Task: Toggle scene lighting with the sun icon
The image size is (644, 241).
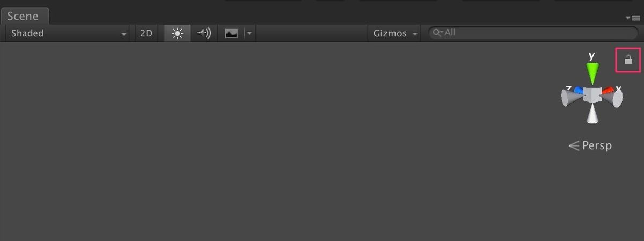Action: click(x=177, y=33)
